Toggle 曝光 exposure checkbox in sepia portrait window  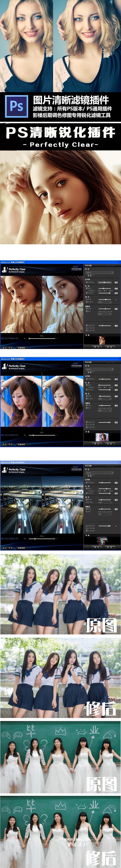pos(87,288)
